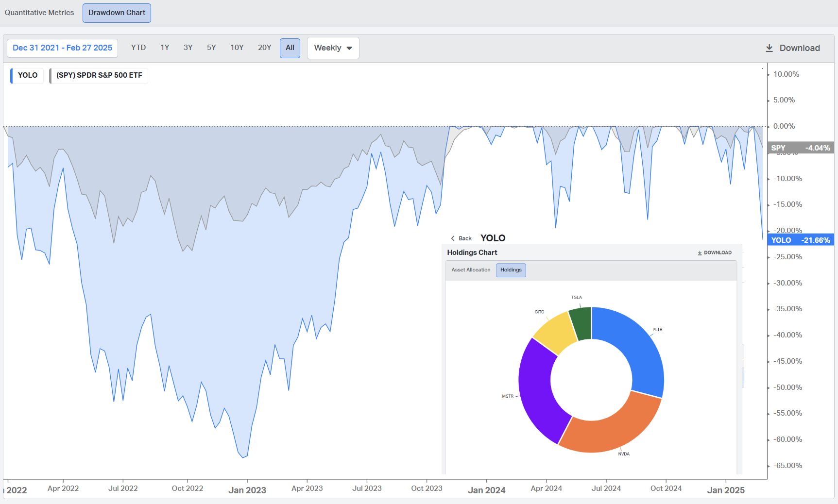This screenshot has height=504, width=838.
Task: Choose the YTD time range
Action: coord(138,48)
